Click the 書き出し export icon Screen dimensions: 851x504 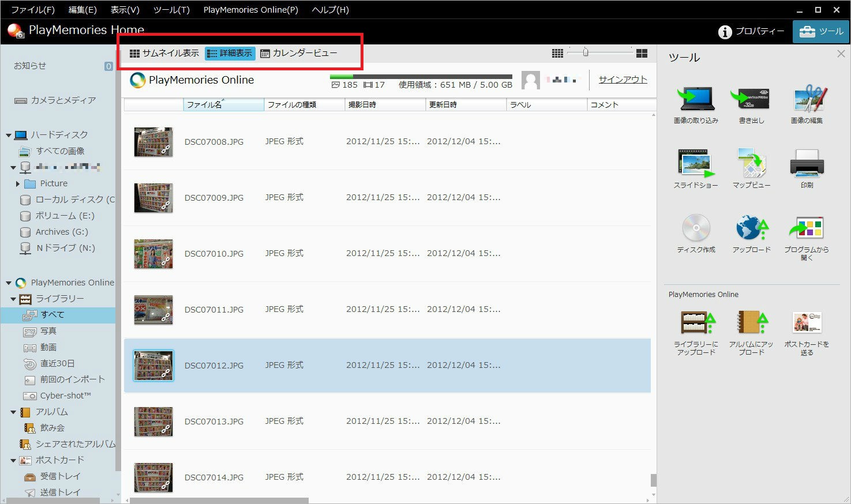click(x=751, y=99)
